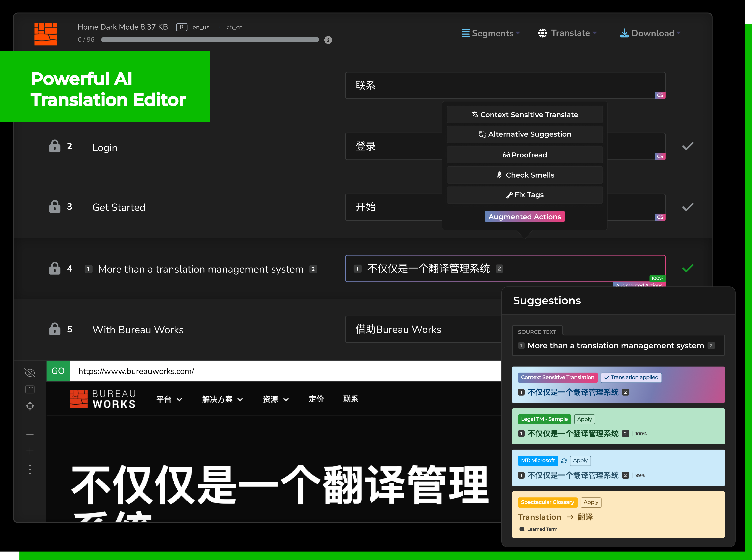
Task: Click the info icon beside progress bar
Action: point(328,40)
